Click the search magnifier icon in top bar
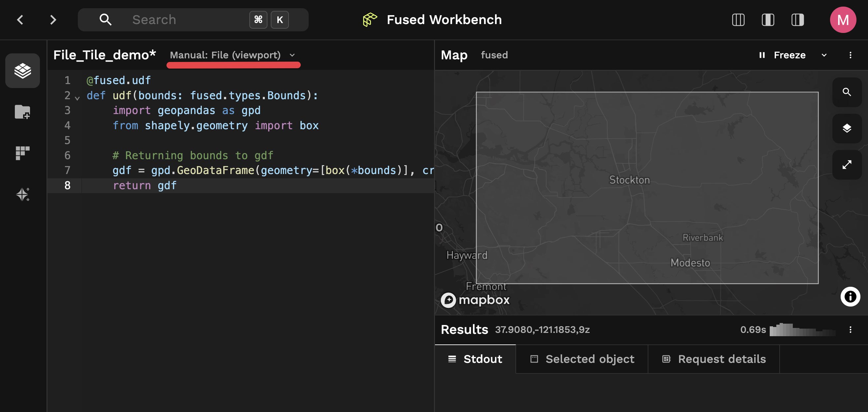 [x=105, y=19]
